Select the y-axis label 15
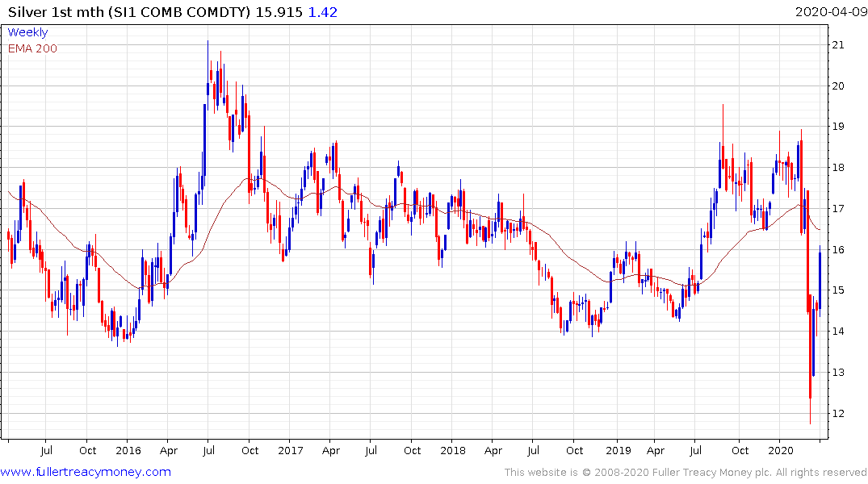868x484 pixels. coord(838,290)
